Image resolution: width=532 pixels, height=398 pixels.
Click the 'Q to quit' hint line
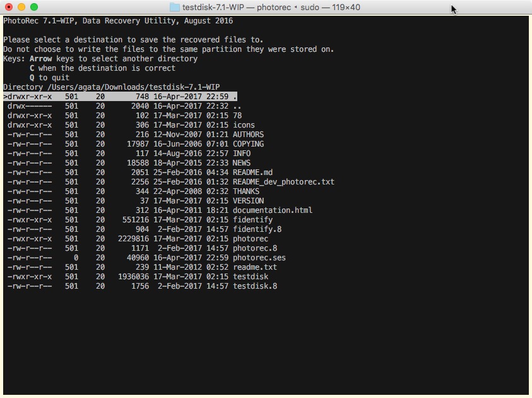point(49,78)
